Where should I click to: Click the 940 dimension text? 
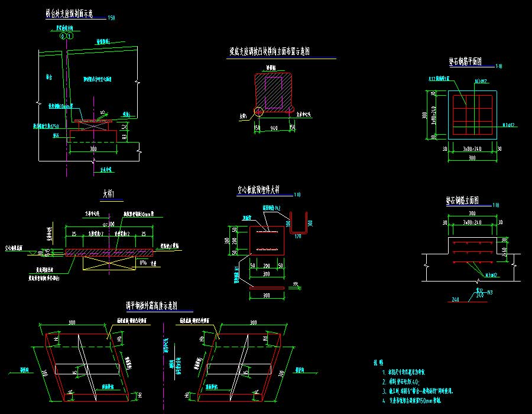click(274, 127)
